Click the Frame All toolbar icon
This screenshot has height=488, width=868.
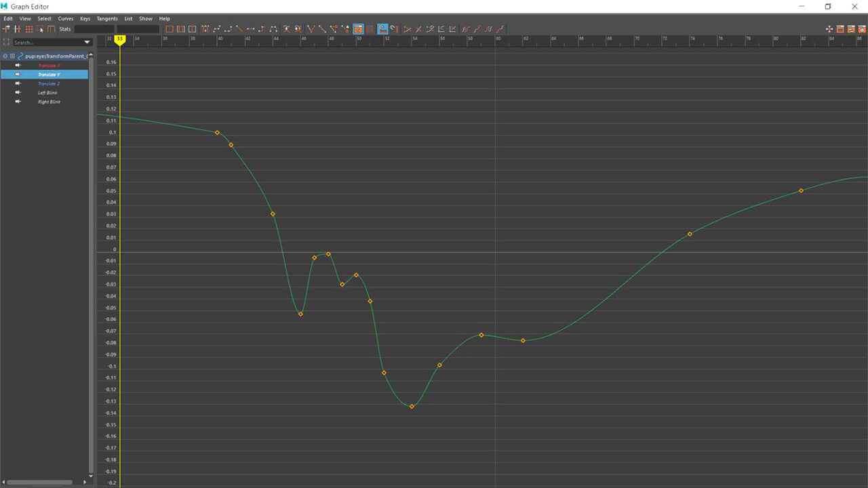[170, 29]
